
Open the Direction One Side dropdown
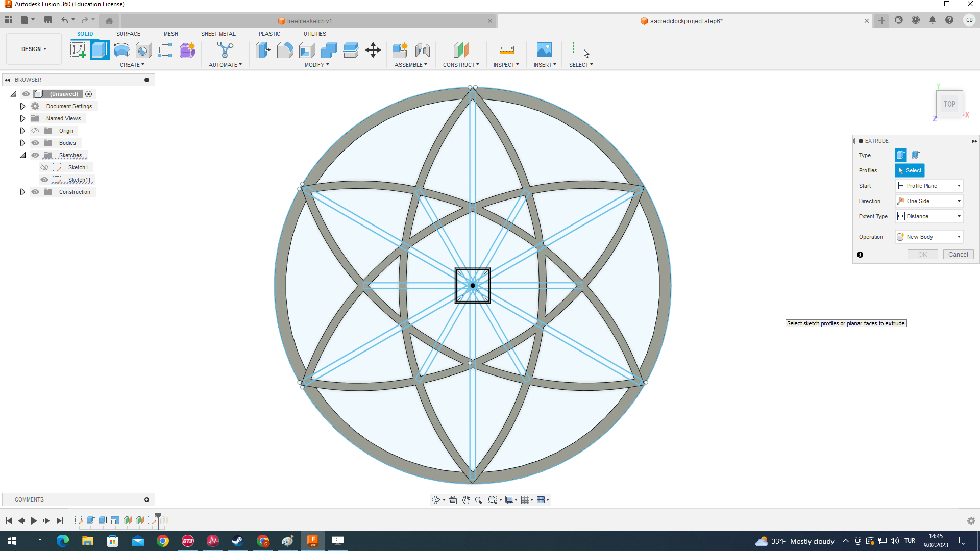pos(929,201)
